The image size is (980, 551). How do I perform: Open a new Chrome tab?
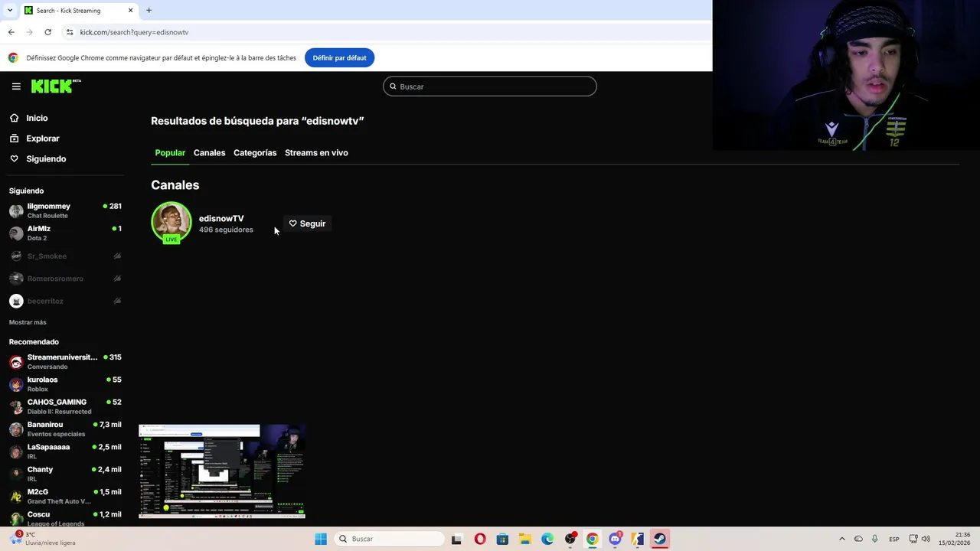point(149,10)
